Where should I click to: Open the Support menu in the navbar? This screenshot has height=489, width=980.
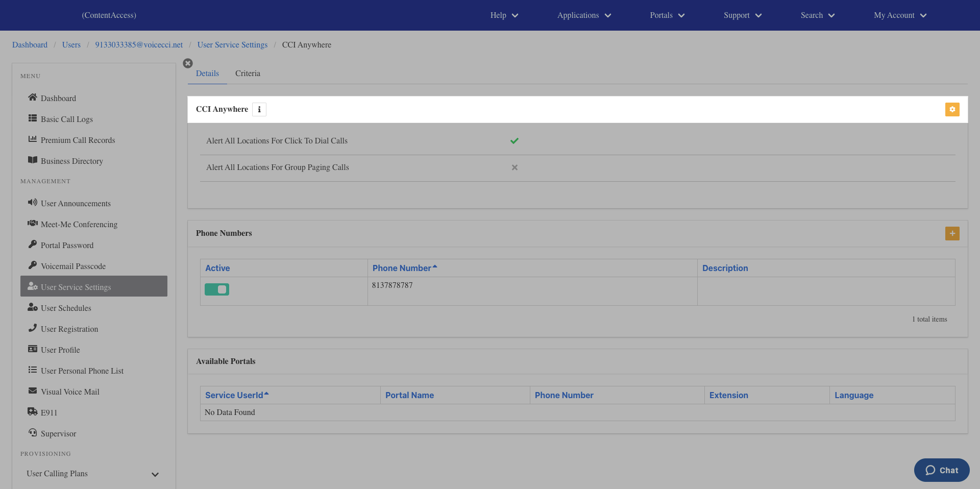coord(742,15)
